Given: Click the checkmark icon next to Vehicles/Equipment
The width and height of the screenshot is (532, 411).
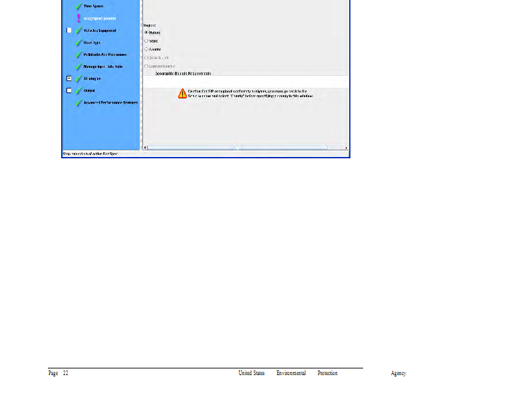Looking at the screenshot, I should click(78, 31).
